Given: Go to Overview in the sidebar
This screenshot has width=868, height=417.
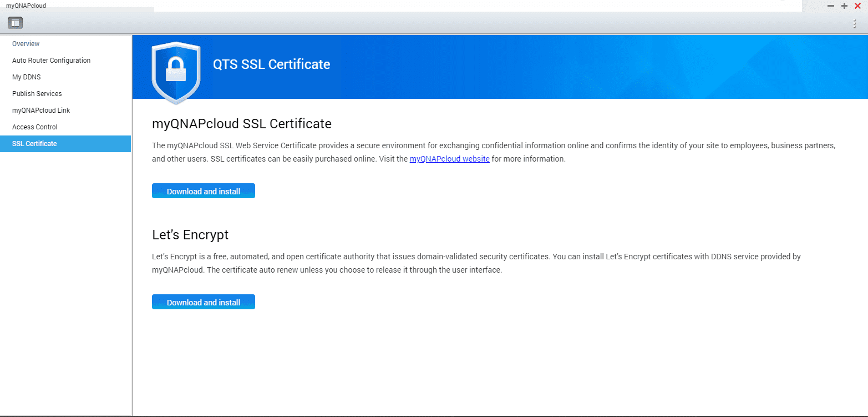Looking at the screenshot, I should pyautogui.click(x=65, y=44).
